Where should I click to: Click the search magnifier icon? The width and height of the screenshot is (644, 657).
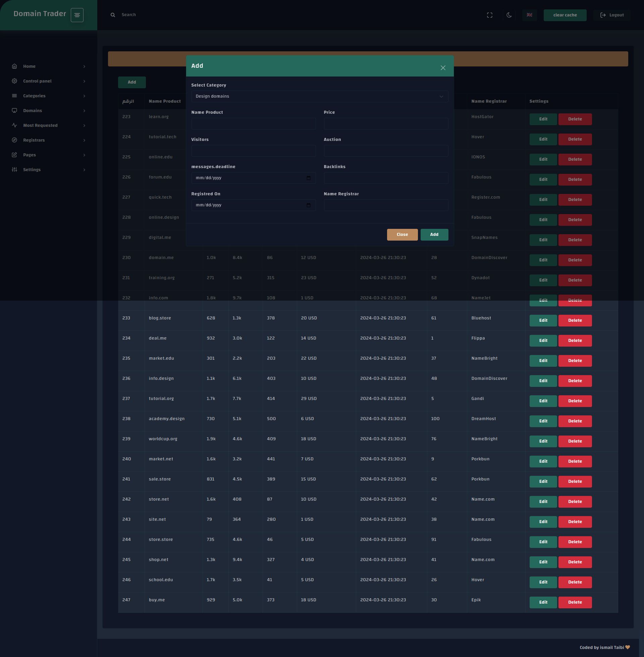click(113, 15)
